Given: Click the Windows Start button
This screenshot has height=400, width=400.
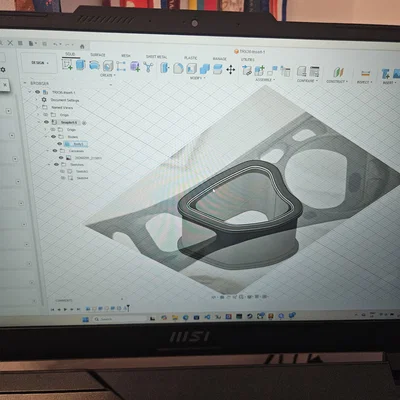Looking at the screenshot, I should 86,319.
